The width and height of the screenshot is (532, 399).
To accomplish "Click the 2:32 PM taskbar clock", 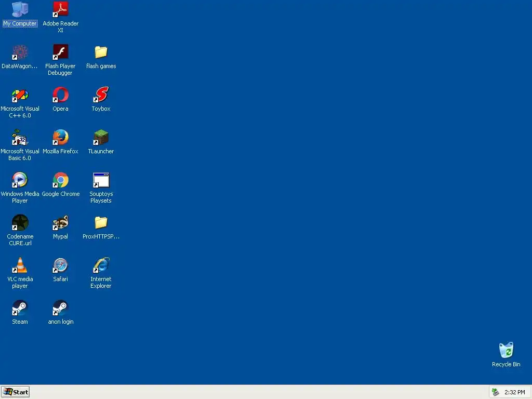I will coord(514,392).
